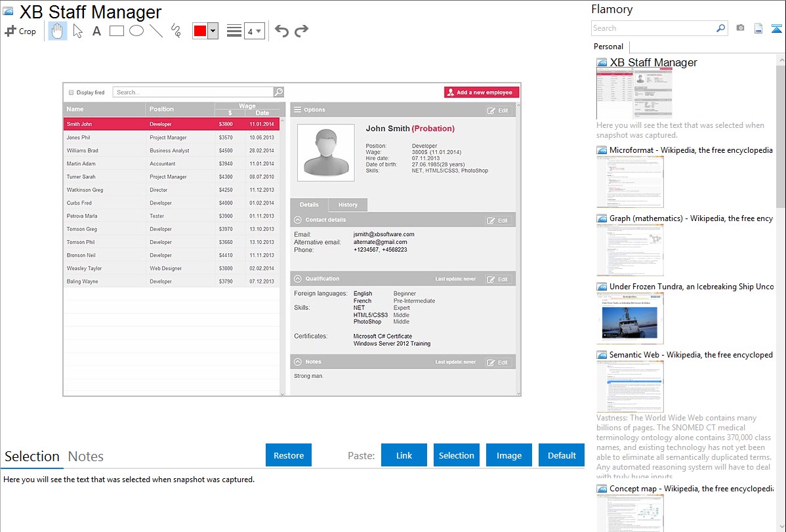
Task: Click the line thickness icon
Action: [234, 31]
